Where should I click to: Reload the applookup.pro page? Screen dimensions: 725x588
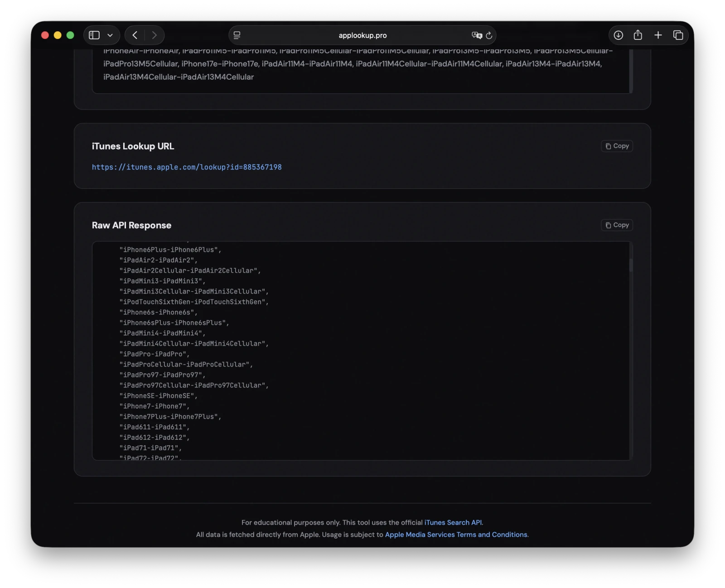tap(489, 35)
